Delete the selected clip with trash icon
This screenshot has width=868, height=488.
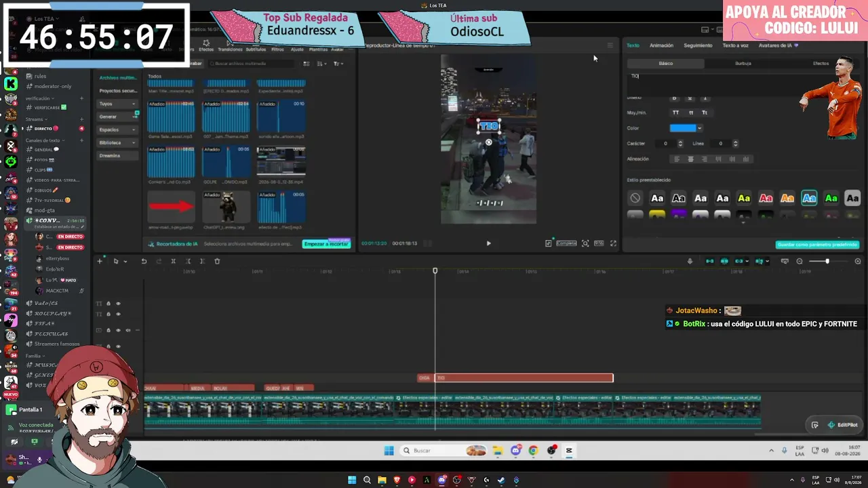click(x=217, y=261)
